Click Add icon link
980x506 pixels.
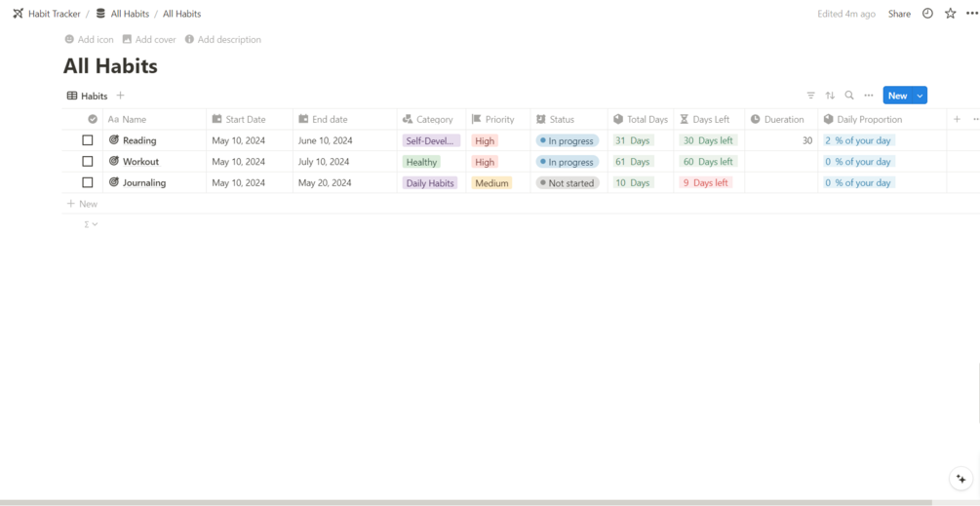[x=89, y=39]
